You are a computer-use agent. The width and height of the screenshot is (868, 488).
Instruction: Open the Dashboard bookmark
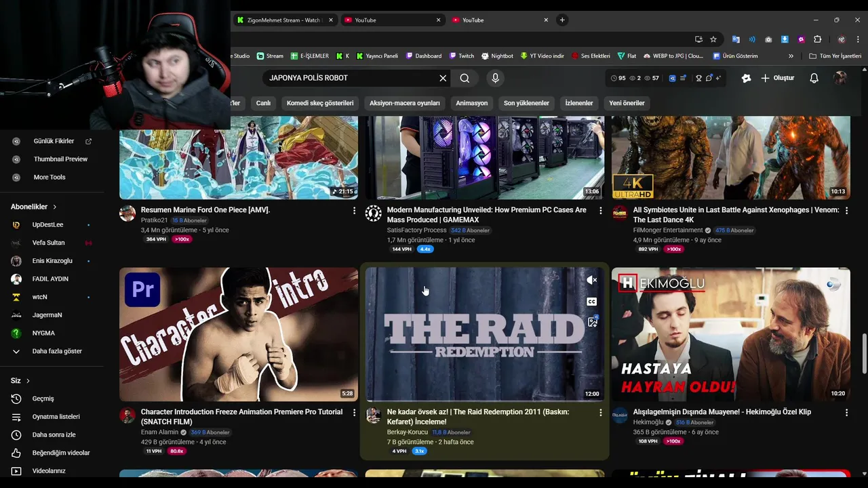pos(424,56)
